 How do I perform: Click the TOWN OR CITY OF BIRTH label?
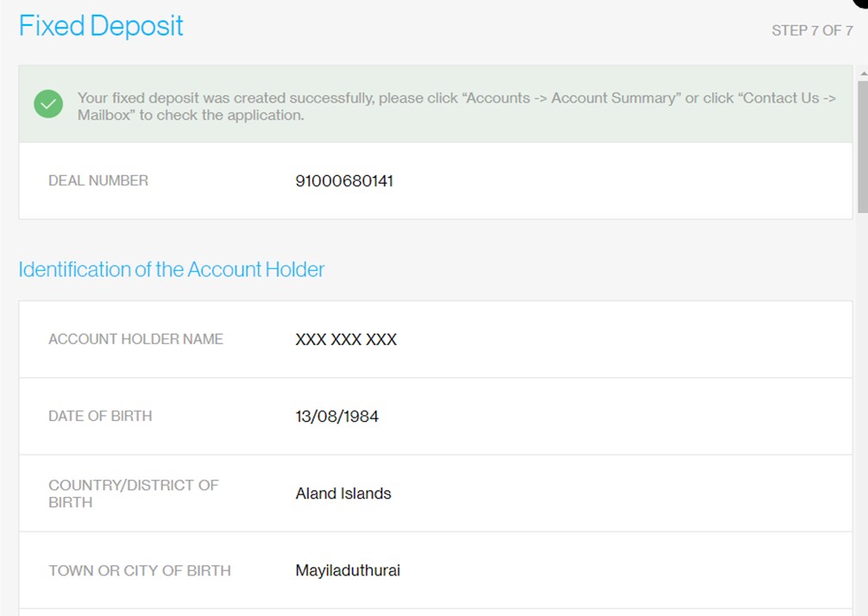click(140, 570)
